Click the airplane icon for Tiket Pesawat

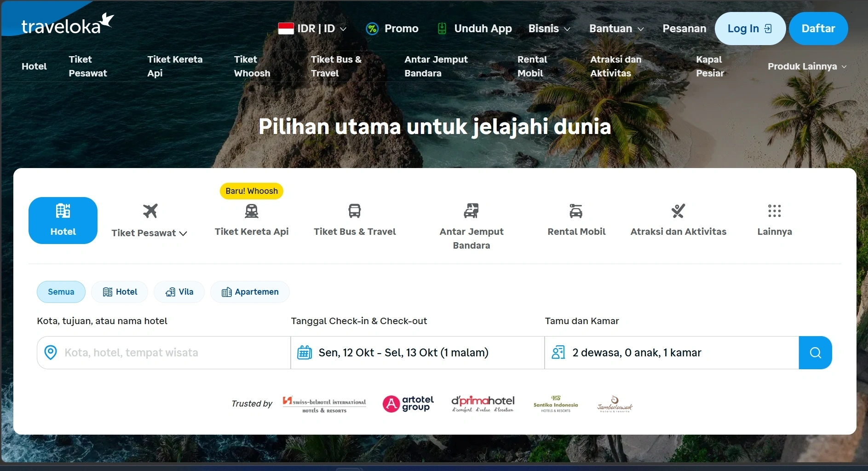coord(150,211)
